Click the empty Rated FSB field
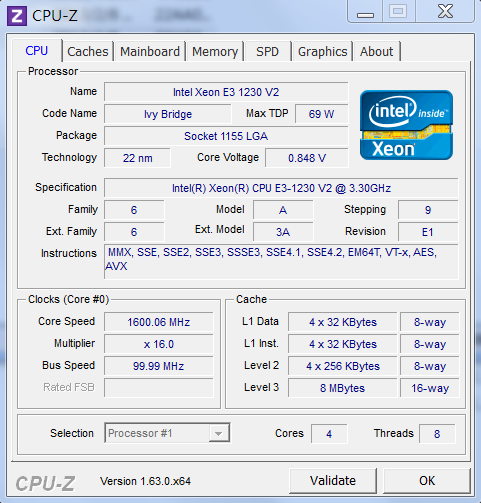This screenshot has width=481, height=503. coord(159,388)
